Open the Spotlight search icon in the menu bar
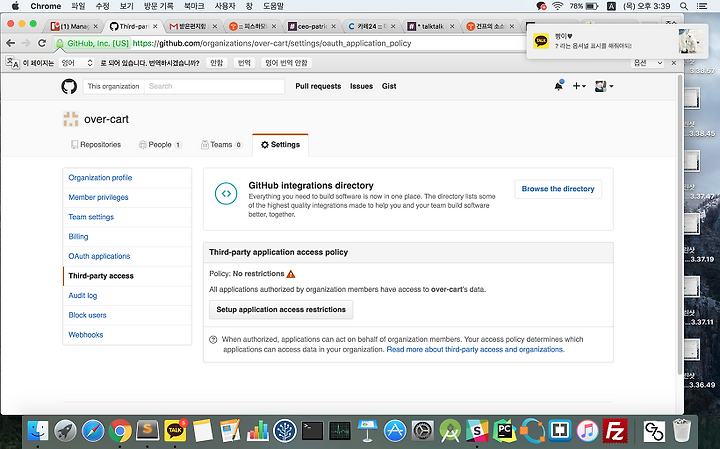 click(684, 6)
